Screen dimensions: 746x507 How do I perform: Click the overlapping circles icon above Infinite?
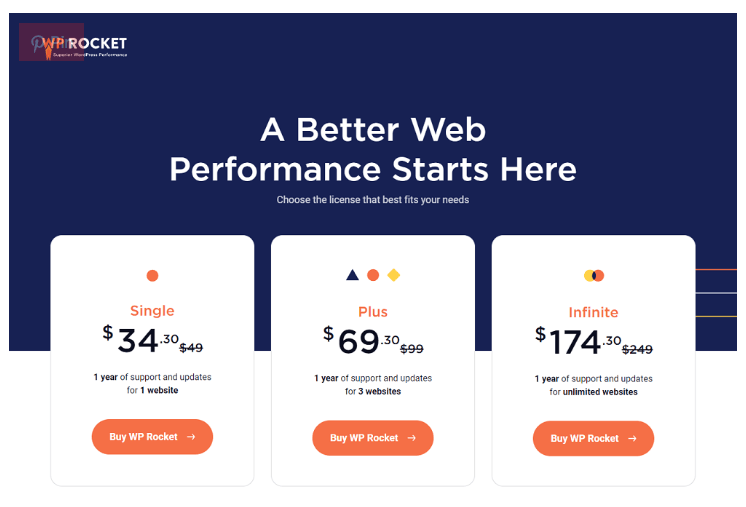pos(594,275)
